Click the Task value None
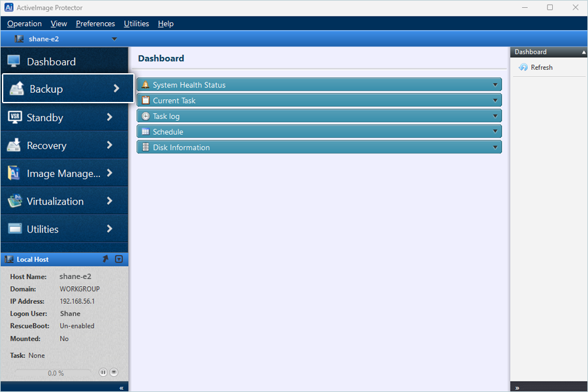 click(37, 355)
